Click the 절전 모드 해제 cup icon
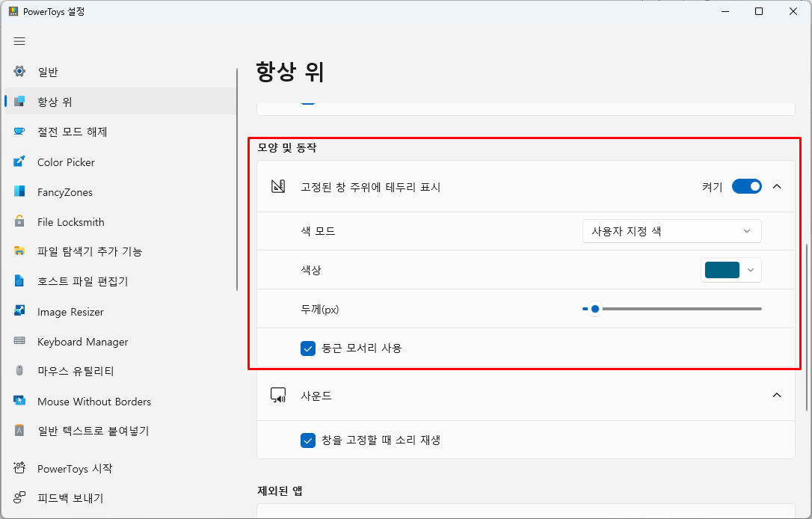This screenshot has width=812, height=519. tap(19, 131)
